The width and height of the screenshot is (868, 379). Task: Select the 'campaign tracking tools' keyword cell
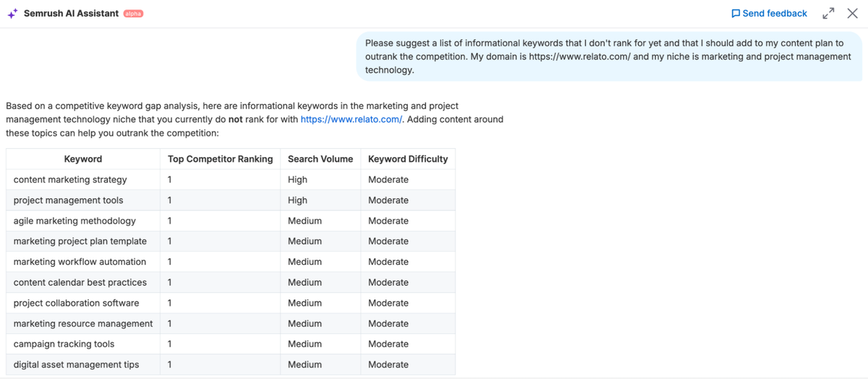[x=64, y=344]
